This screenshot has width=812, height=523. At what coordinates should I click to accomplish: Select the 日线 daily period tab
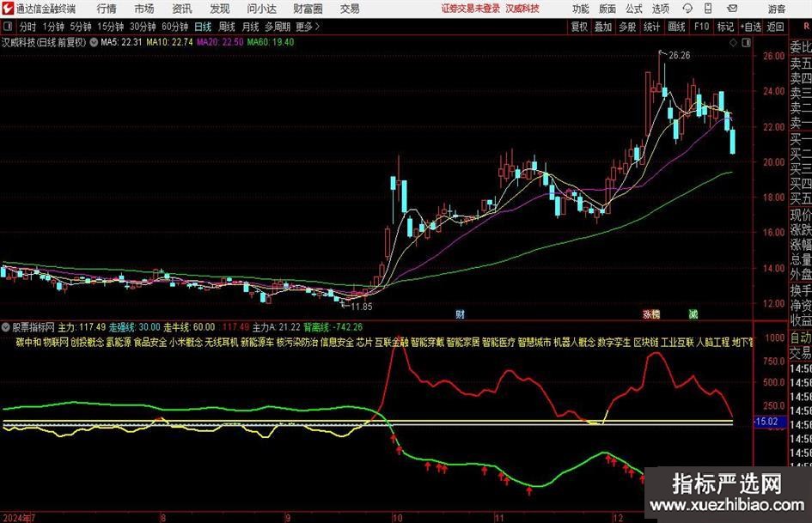[x=203, y=27]
